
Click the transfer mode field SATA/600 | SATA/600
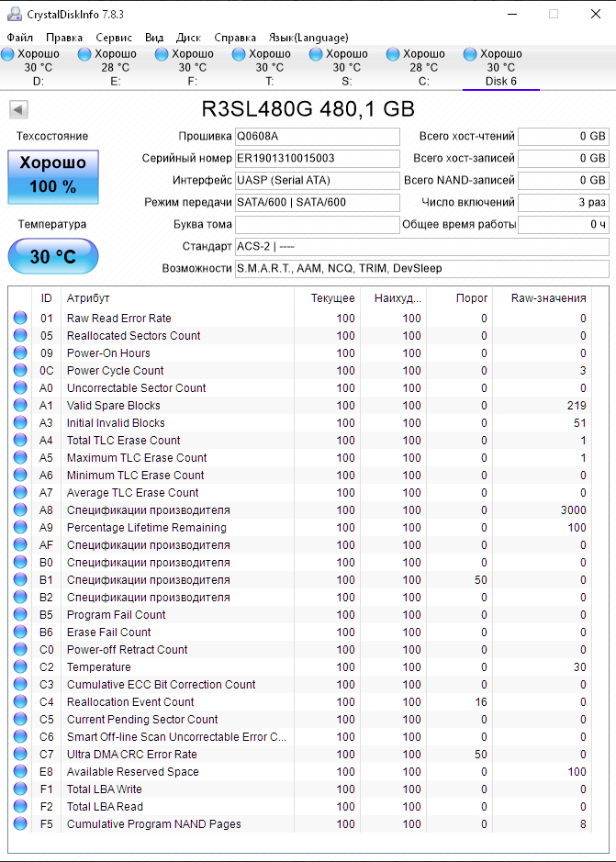coord(318,202)
